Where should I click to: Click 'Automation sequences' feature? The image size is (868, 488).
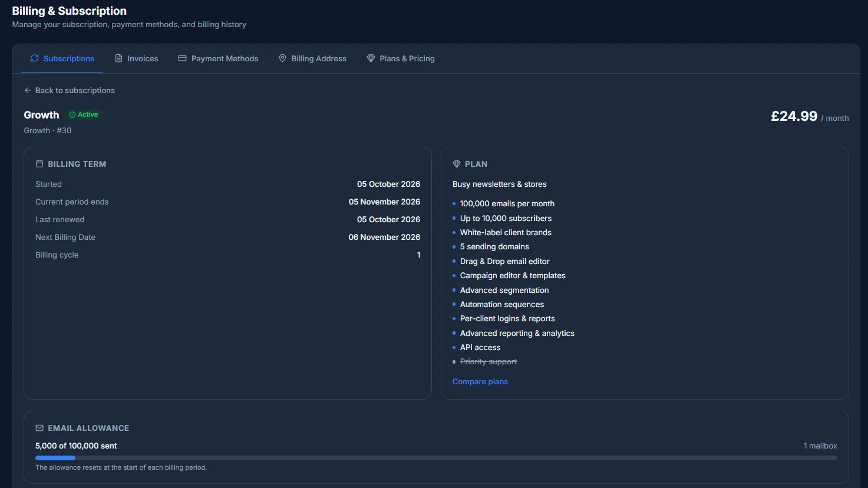coord(502,304)
